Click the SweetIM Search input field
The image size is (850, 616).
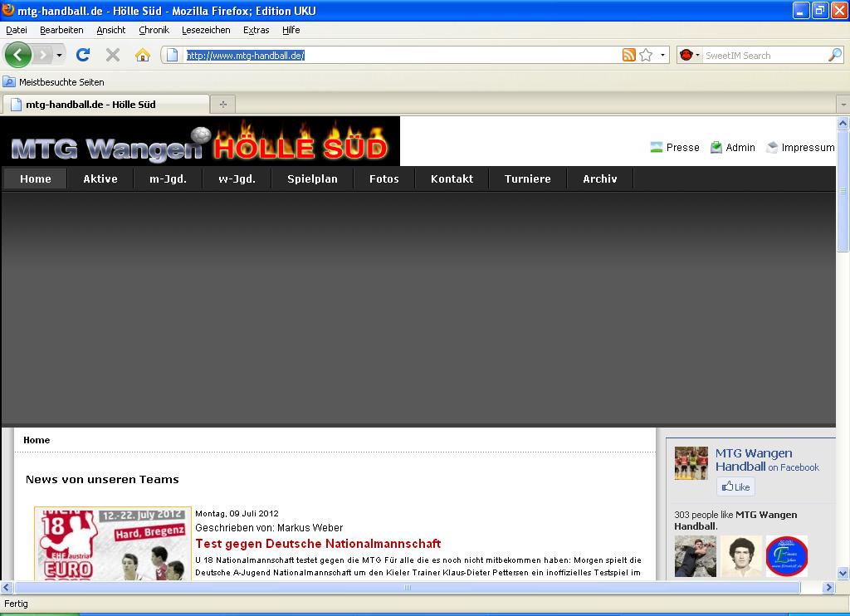(764, 56)
